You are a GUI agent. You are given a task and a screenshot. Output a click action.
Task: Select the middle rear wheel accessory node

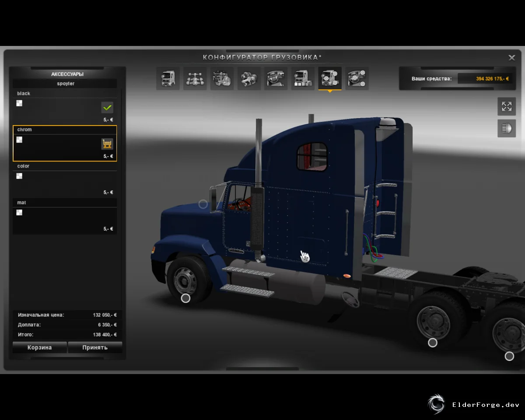click(433, 343)
